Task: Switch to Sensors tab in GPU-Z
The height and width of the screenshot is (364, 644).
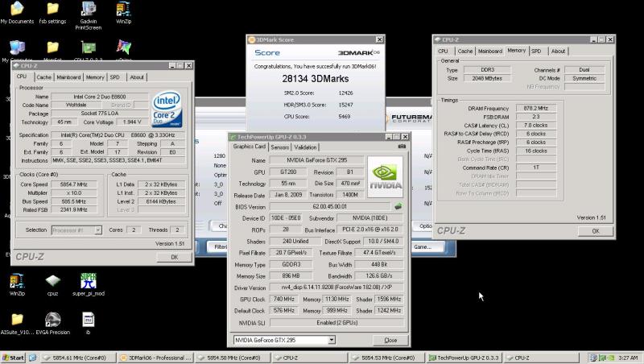Action: point(279,147)
